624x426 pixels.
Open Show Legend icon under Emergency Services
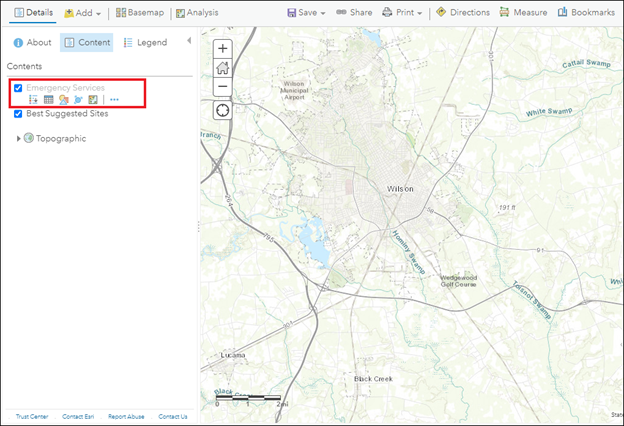pos(33,100)
